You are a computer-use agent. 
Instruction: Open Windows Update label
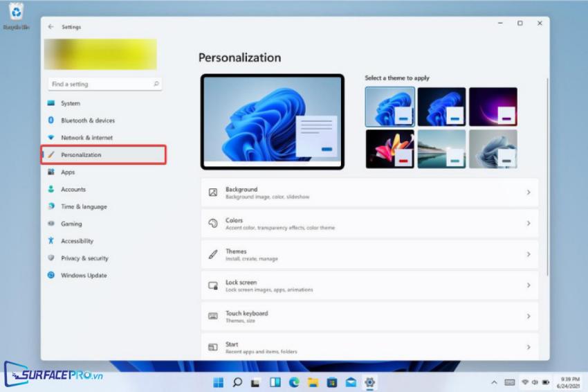coord(84,275)
